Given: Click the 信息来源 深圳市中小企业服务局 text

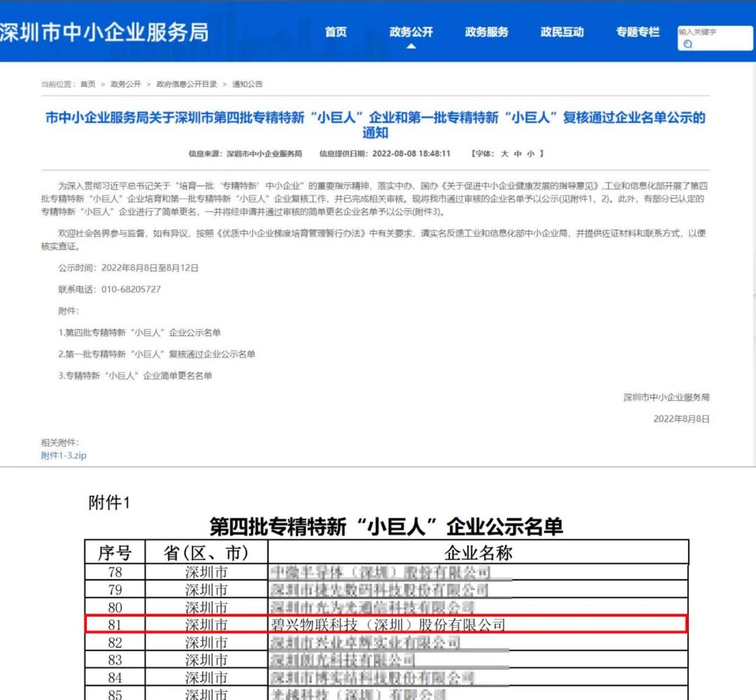Looking at the screenshot, I should click(245, 153).
